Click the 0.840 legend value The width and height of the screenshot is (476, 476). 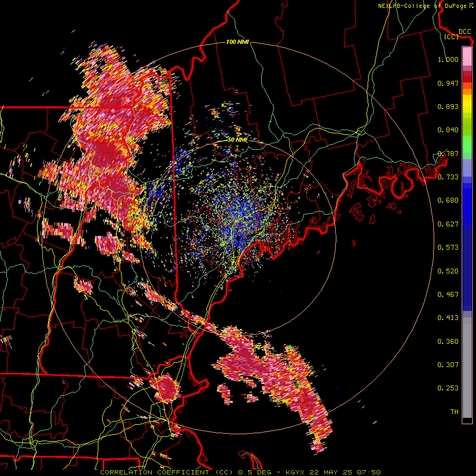pyautogui.click(x=448, y=130)
